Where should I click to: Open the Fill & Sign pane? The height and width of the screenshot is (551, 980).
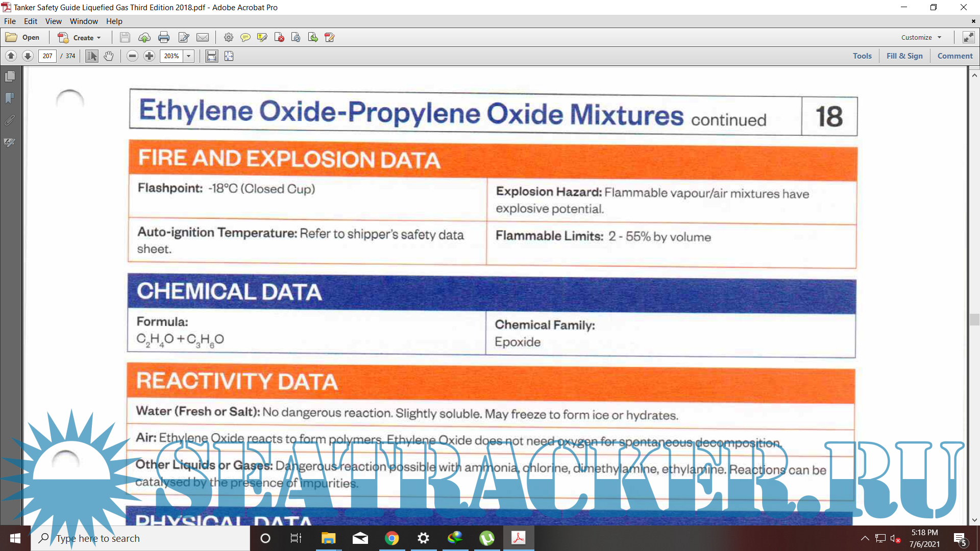[904, 56]
